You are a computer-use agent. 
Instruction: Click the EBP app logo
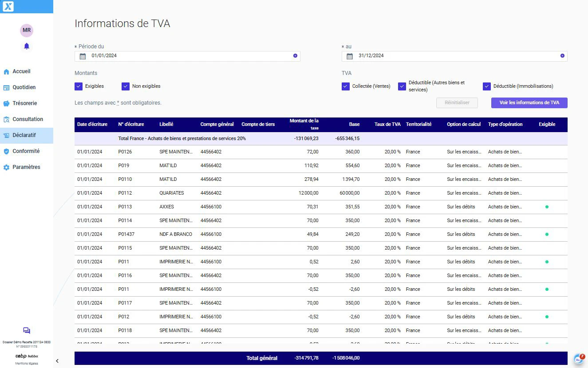(8, 6)
